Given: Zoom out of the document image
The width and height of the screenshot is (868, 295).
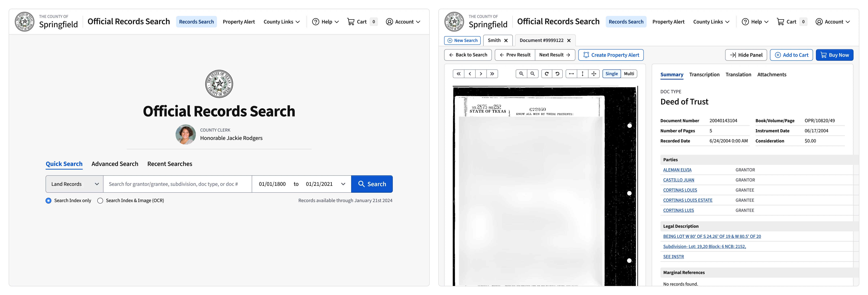Looking at the screenshot, I should pos(532,74).
